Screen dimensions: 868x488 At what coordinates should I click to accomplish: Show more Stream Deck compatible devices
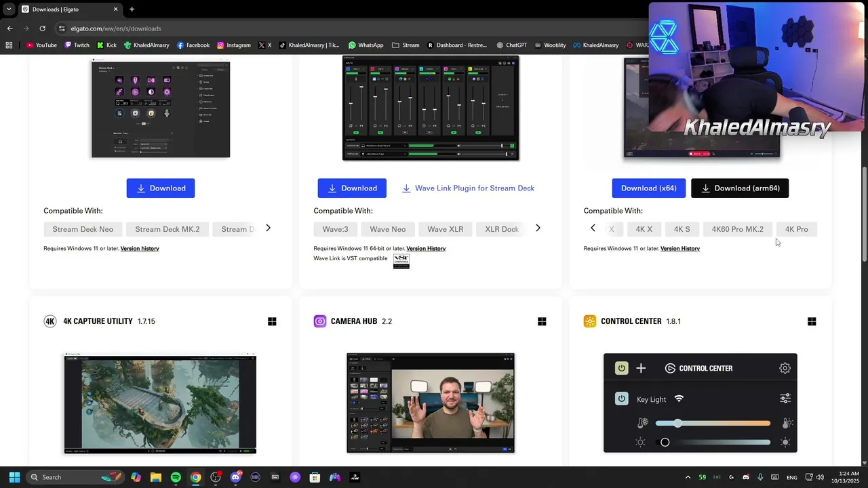coord(268,228)
